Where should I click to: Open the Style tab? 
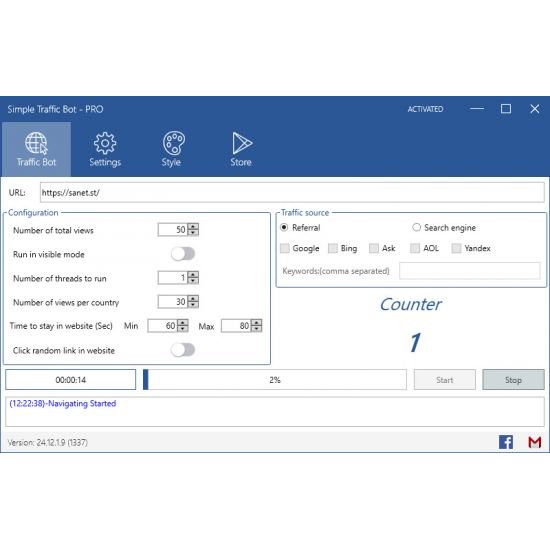click(x=171, y=149)
